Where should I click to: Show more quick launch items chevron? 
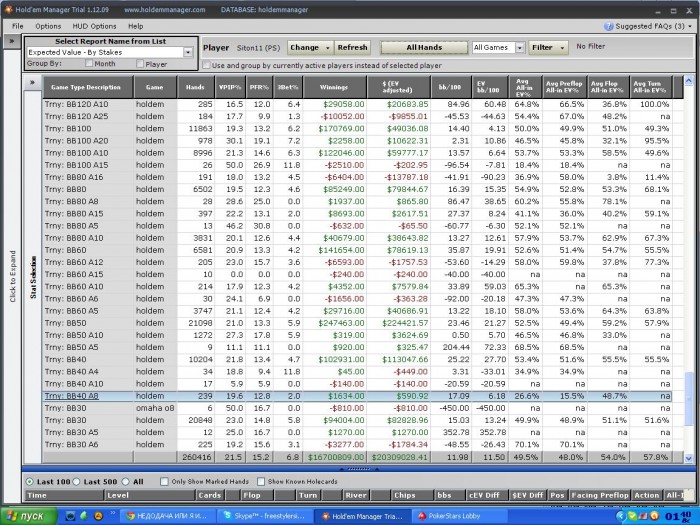pos(112,513)
